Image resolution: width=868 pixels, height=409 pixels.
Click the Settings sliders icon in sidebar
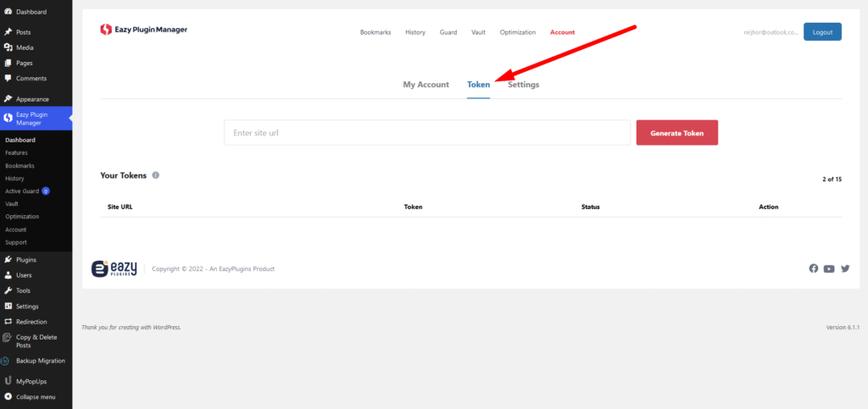pos(8,307)
